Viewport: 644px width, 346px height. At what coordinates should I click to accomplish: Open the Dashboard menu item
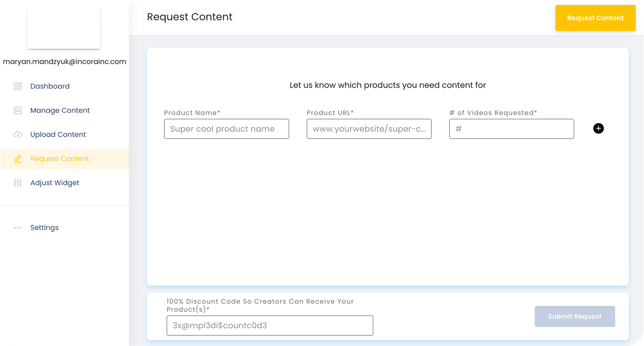pyautogui.click(x=50, y=86)
